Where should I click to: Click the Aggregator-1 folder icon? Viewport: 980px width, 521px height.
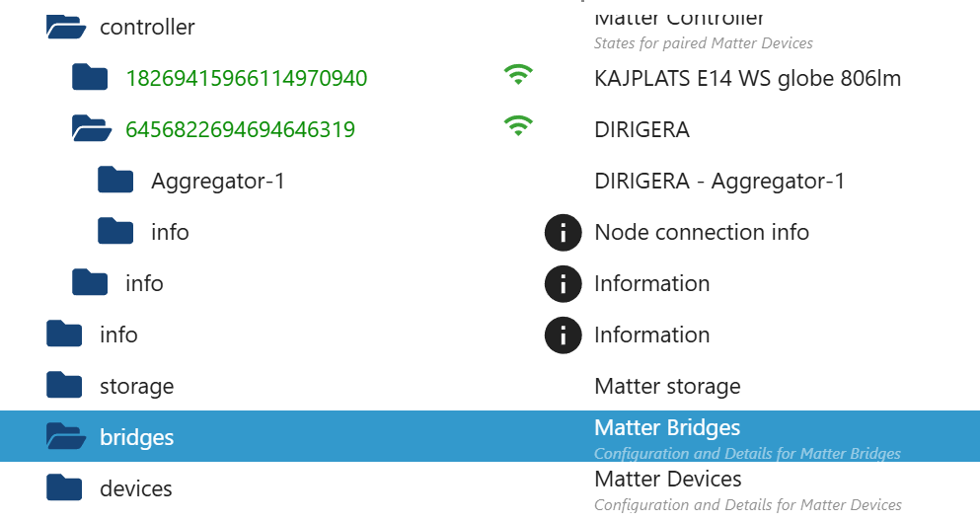(x=115, y=181)
